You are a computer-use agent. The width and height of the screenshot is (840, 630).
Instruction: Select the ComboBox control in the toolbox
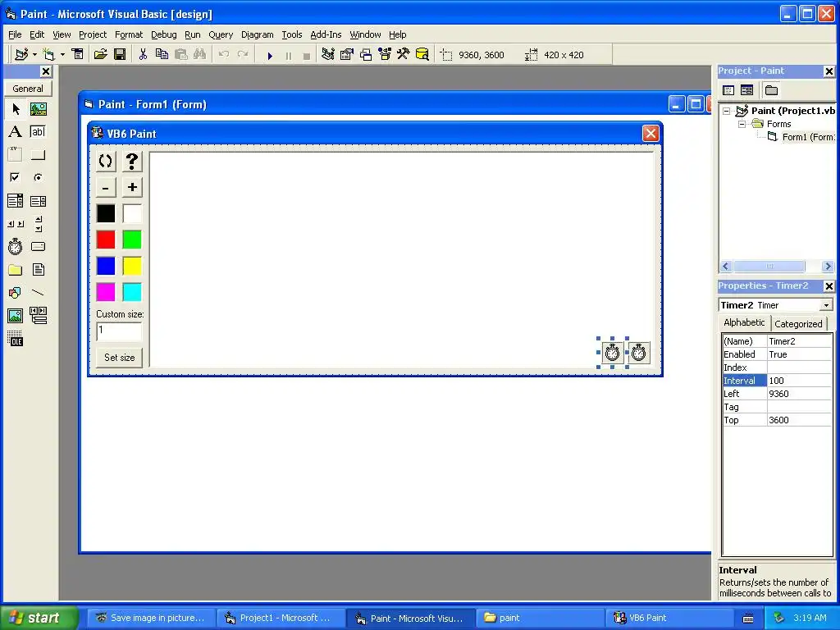[16, 201]
